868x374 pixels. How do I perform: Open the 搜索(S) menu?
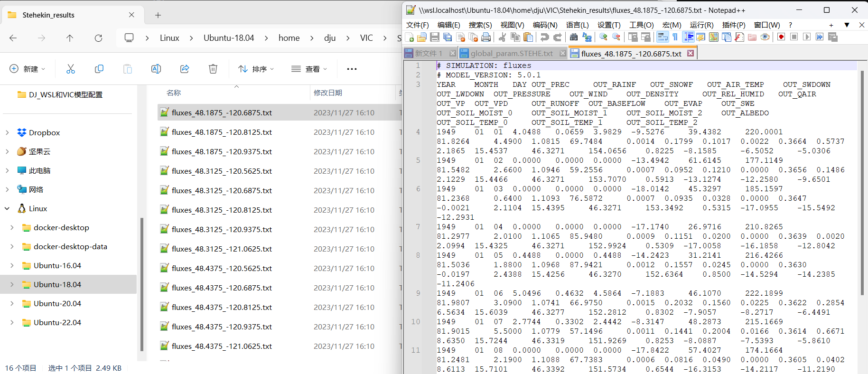point(480,25)
